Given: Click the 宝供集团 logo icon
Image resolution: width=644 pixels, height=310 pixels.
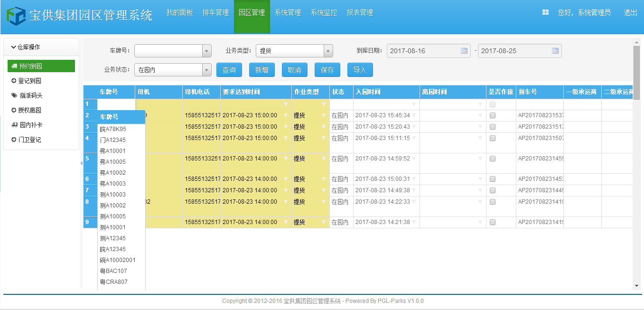Looking at the screenshot, I should pyautogui.click(x=16, y=16).
